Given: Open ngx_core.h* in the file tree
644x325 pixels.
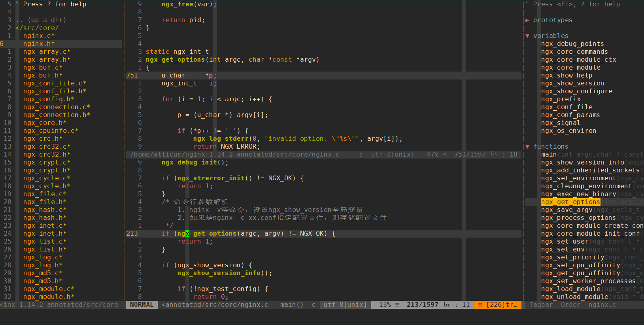Looking at the screenshot, I should point(45,123).
